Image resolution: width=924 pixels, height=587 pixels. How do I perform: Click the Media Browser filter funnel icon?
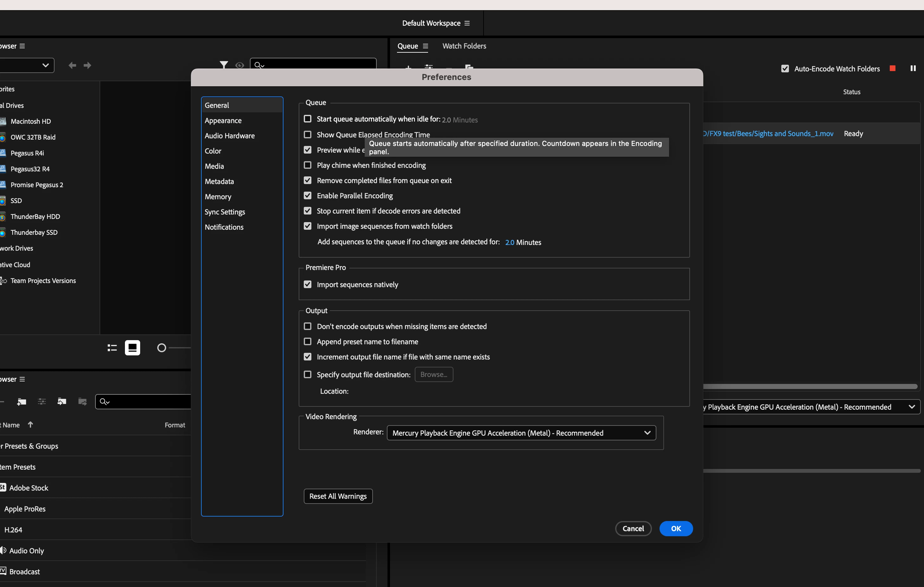[x=224, y=64]
